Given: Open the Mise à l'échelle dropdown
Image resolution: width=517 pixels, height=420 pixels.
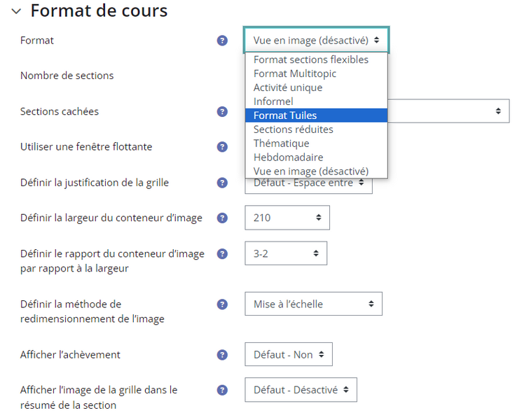Looking at the screenshot, I should coord(314,304).
